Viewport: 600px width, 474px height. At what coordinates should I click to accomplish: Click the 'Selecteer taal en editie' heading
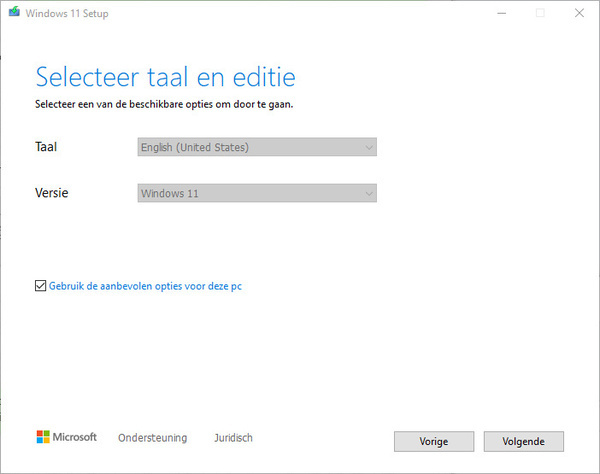tap(165, 77)
